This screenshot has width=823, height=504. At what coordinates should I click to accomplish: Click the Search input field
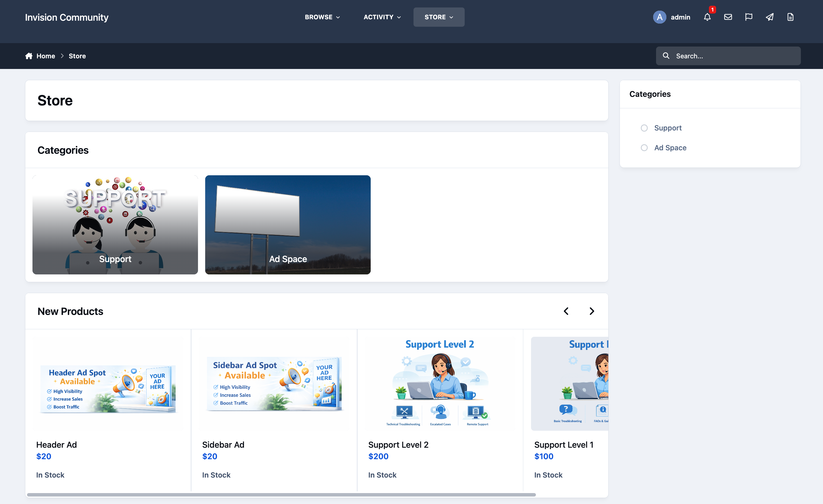(x=728, y=56)
